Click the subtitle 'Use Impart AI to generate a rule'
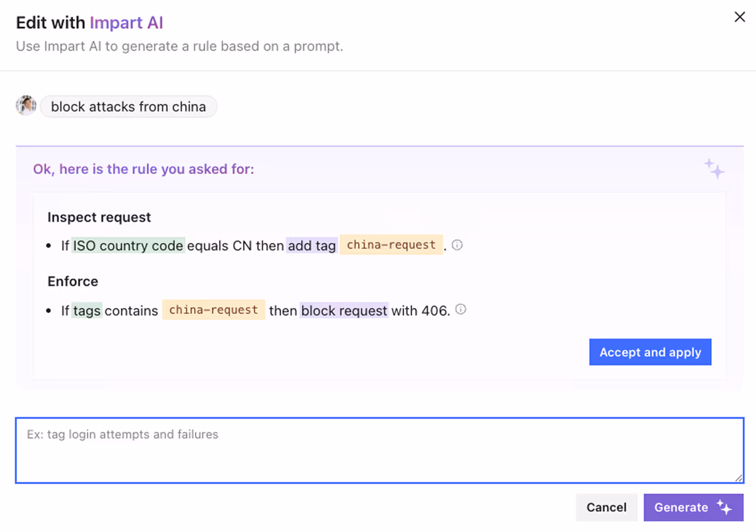 (179, 46)
